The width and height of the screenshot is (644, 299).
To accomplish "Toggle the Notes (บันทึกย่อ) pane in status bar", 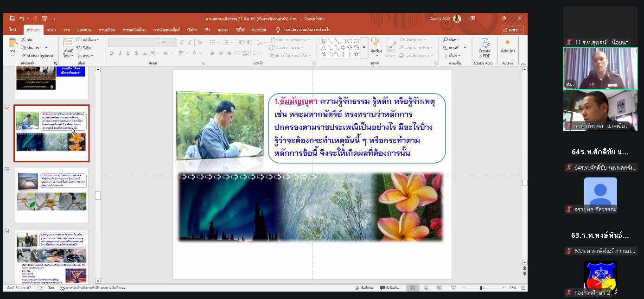I will coord(364,288).
